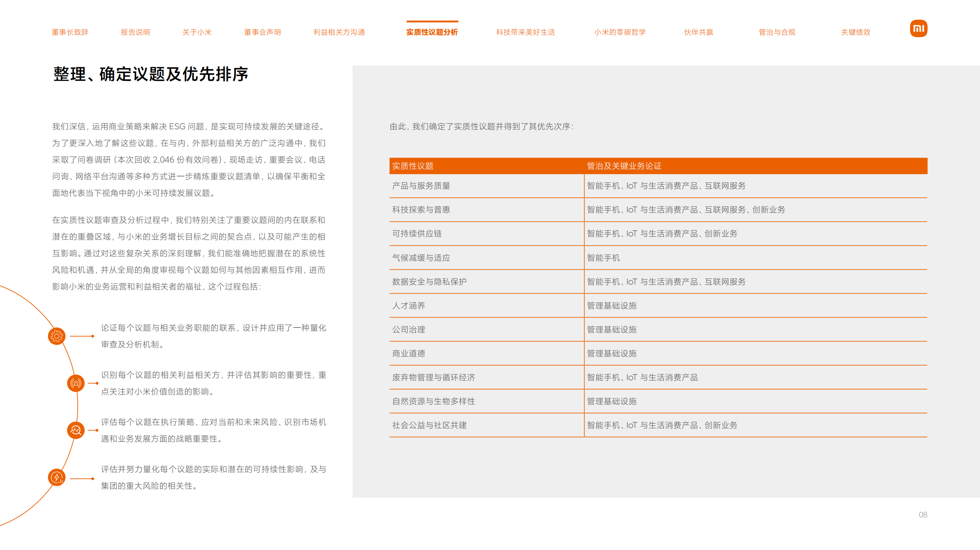
Task: Select the active 实质性议题分析 tab
Action: (432, 32)
